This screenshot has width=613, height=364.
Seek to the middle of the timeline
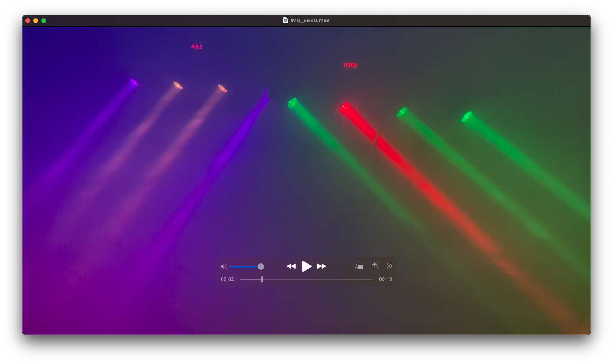pyautogui.click(x=306, y=279)
